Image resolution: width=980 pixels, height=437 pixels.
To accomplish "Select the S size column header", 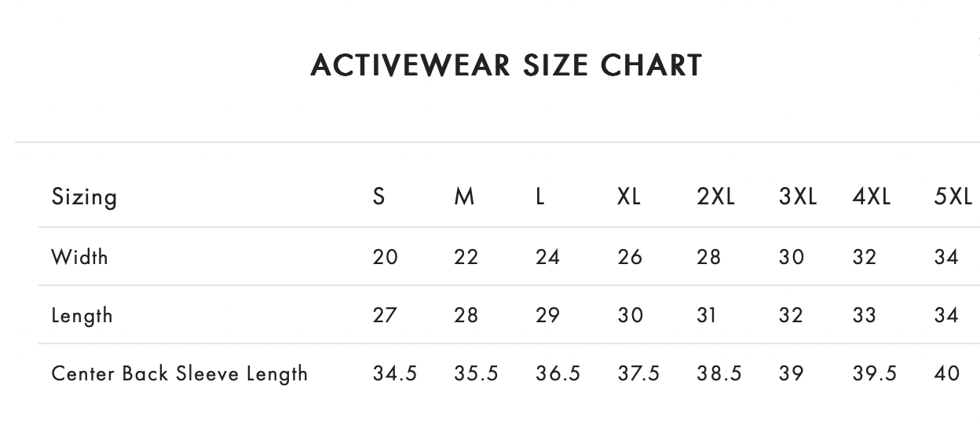I will (378, 196).
